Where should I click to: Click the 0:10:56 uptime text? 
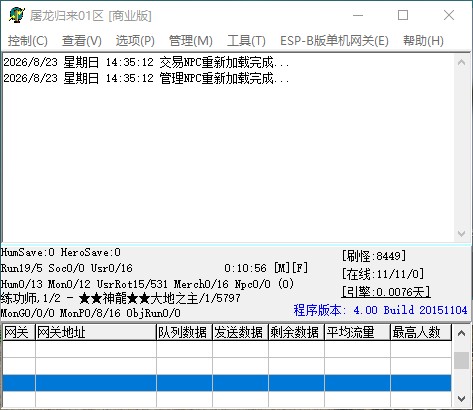[245, 268]
